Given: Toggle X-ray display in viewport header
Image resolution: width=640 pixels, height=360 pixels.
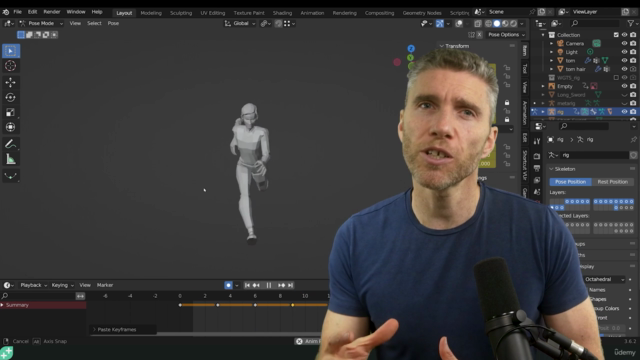Looking at the screenshot, I should click(x=478, y=24).
